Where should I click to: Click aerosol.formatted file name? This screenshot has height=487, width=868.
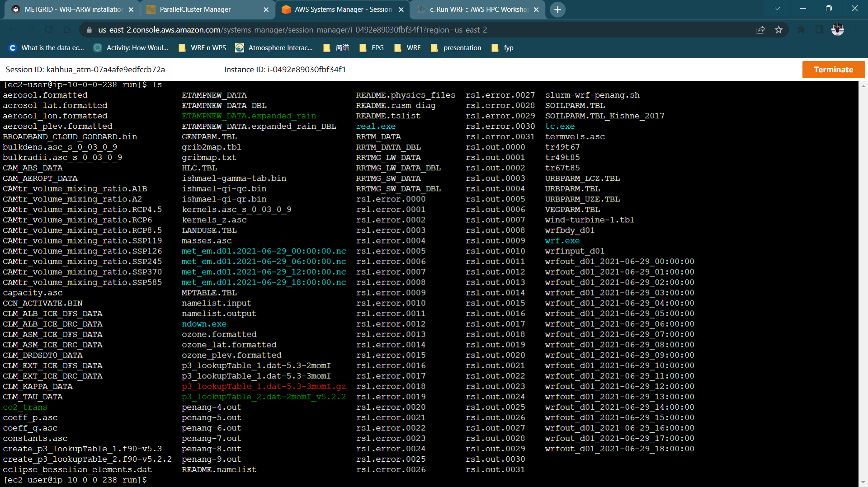pos(45,95)
